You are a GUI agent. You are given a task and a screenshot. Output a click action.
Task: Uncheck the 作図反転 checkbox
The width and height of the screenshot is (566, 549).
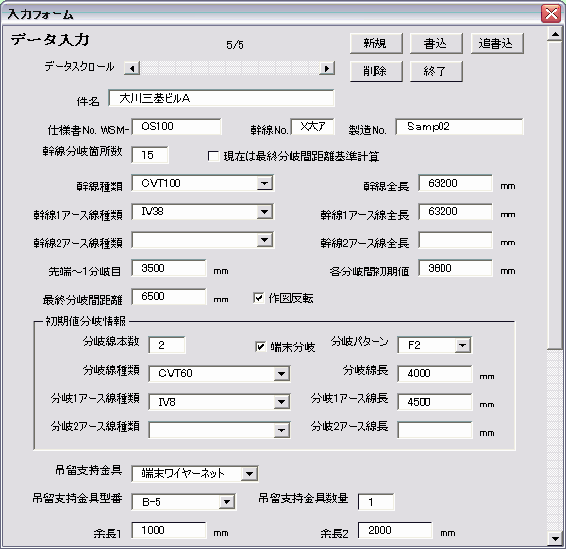pos(258,298)
